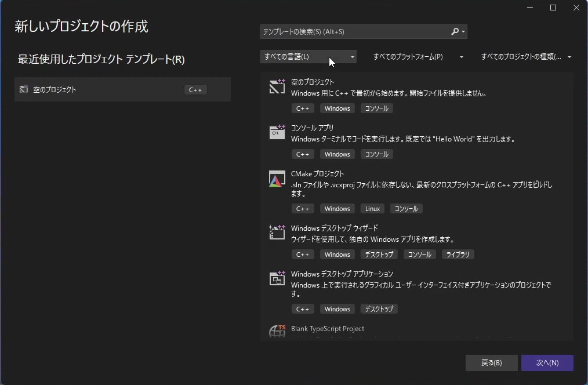Screen dimensions: 588x385
Task: Click Linux tag under CMake プロジェクト
Action: [372, 209]
